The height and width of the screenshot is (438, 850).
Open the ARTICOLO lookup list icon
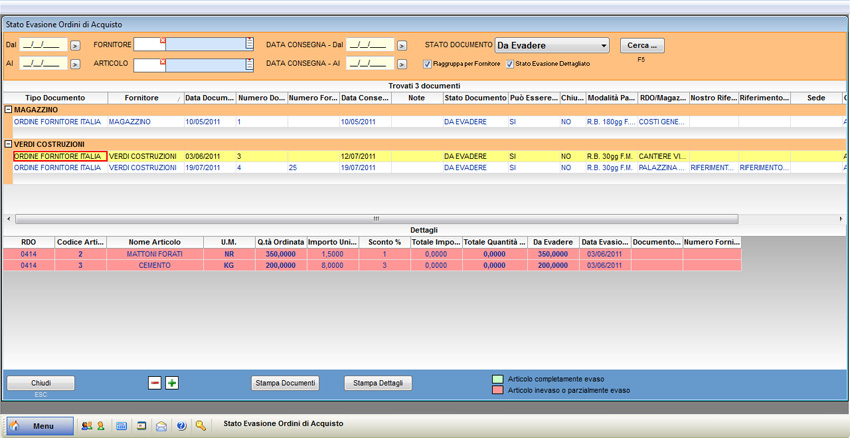click(x=249, y=64)
